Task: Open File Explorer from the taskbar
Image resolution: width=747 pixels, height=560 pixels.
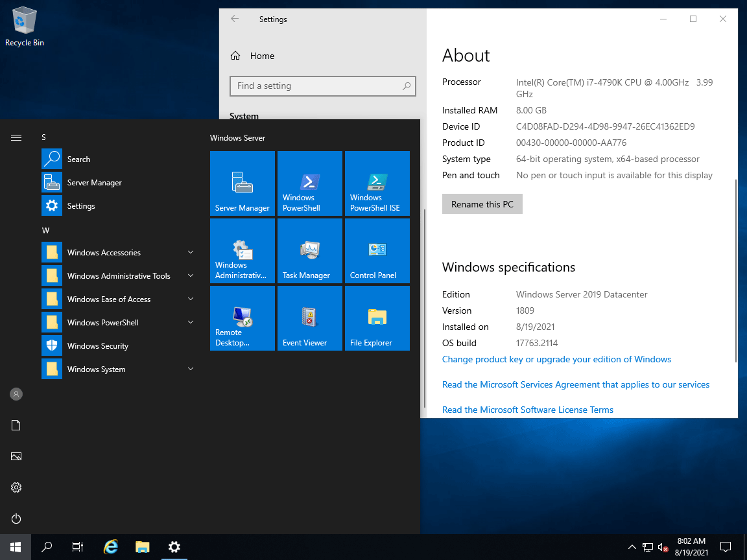Action: pos(143,546)
